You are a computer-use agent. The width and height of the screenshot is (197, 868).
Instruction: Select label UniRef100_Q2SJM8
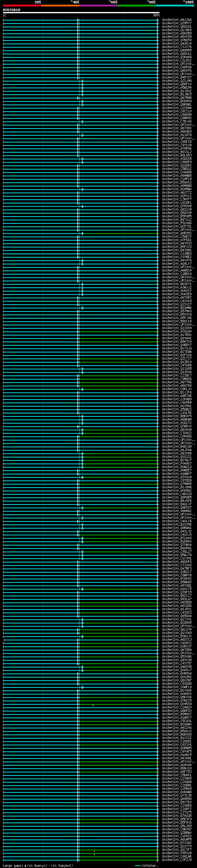(177, 81)
